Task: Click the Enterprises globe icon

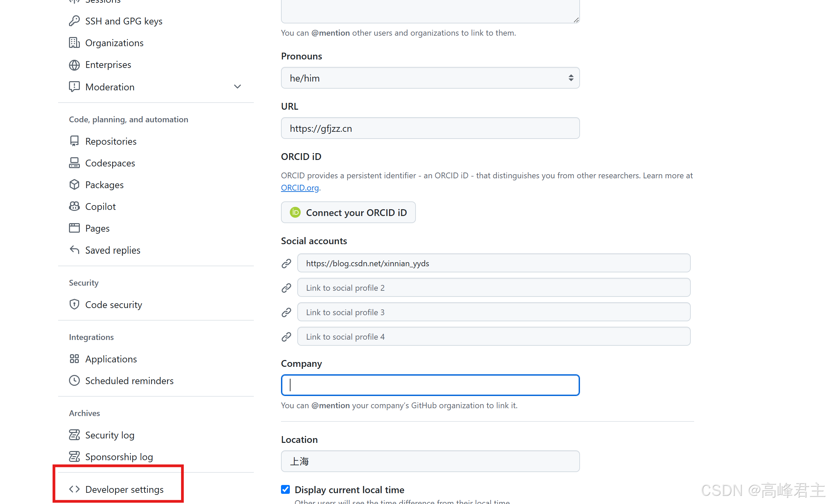Action: point(74,65)
